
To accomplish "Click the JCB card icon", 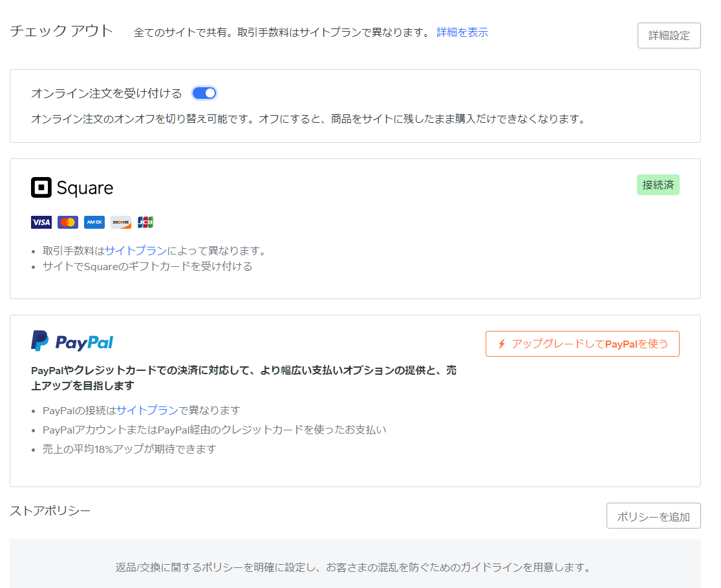I will [x=145, y=222].
